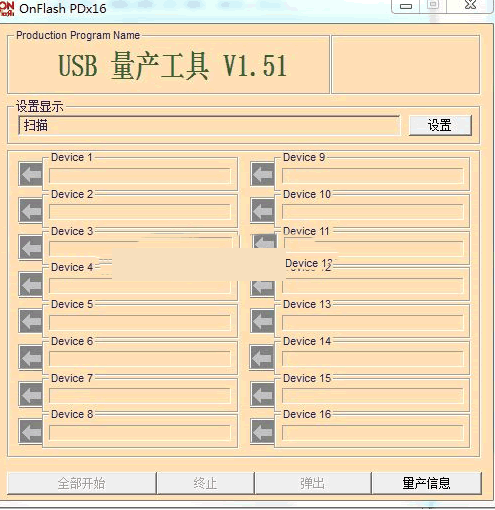Click the arrow icon beside Device 5
495x510 pixels.
(x=31, y=321)
